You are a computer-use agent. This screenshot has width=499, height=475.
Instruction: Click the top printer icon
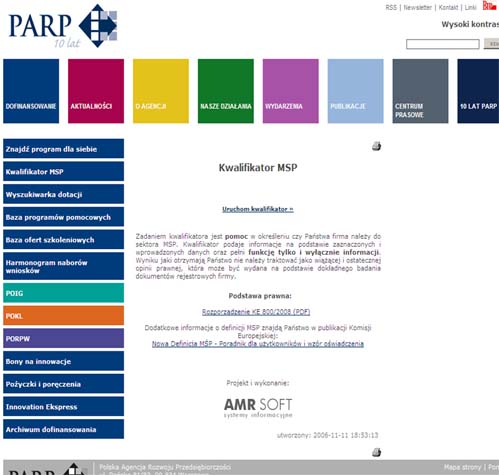[376, 146]
